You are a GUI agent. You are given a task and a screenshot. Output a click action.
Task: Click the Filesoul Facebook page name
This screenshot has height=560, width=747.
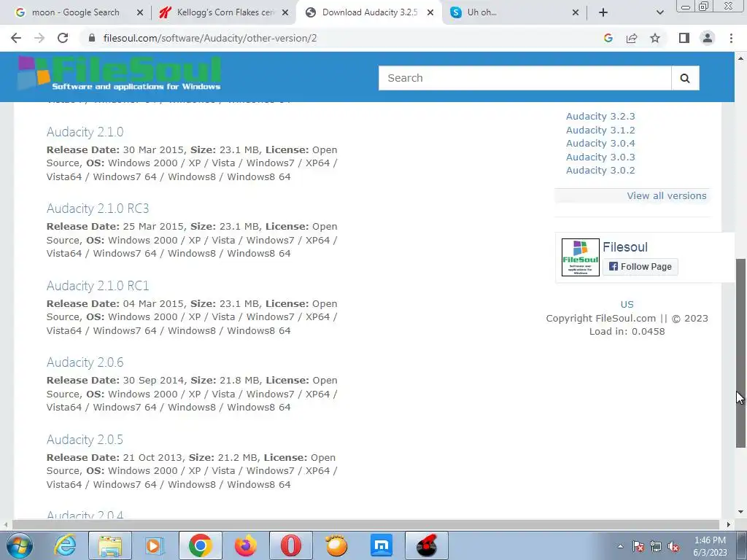coord(625,247)
